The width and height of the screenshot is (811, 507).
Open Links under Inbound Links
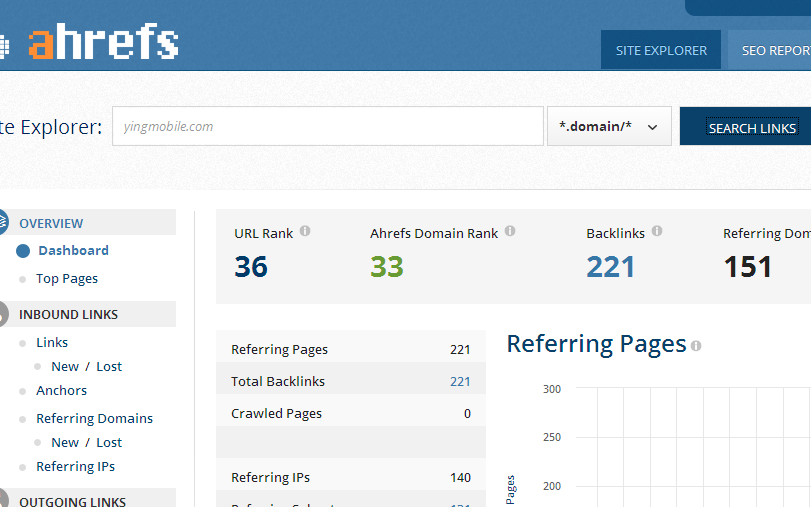52,342
